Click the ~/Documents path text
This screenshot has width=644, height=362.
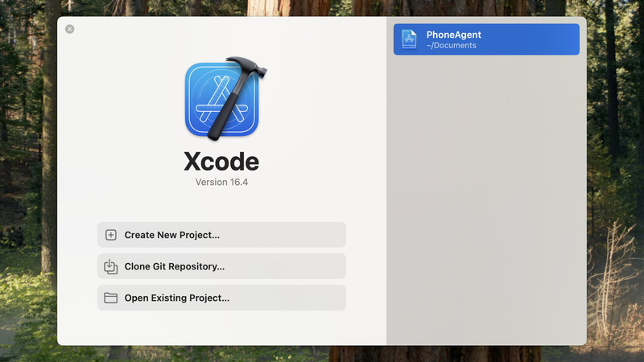452,46
